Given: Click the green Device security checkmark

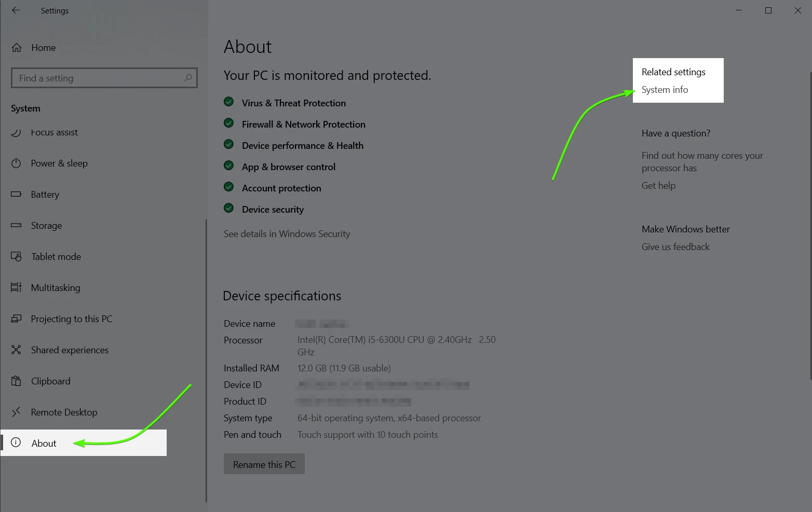Looking at the screenshot, I should click(x=228, y=207).
